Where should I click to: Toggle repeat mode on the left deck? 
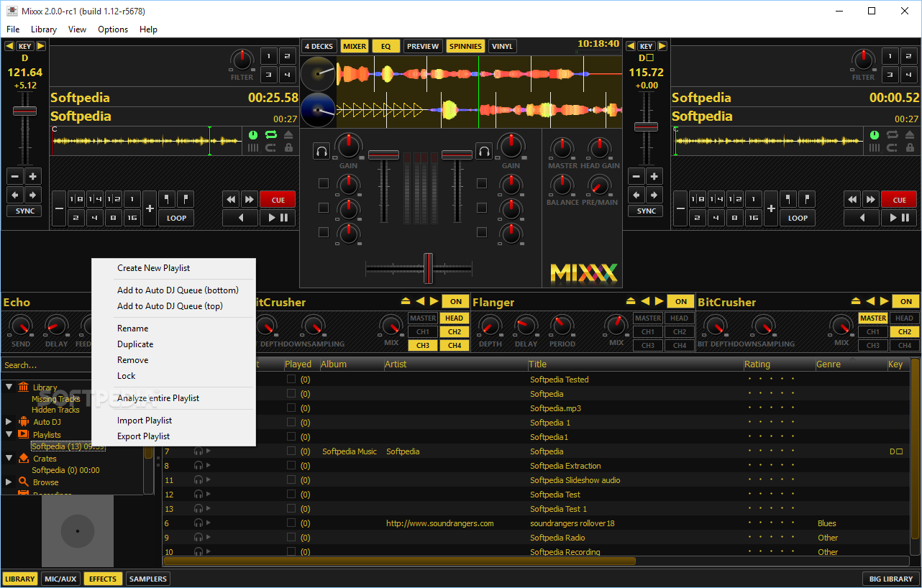(271, 134)
